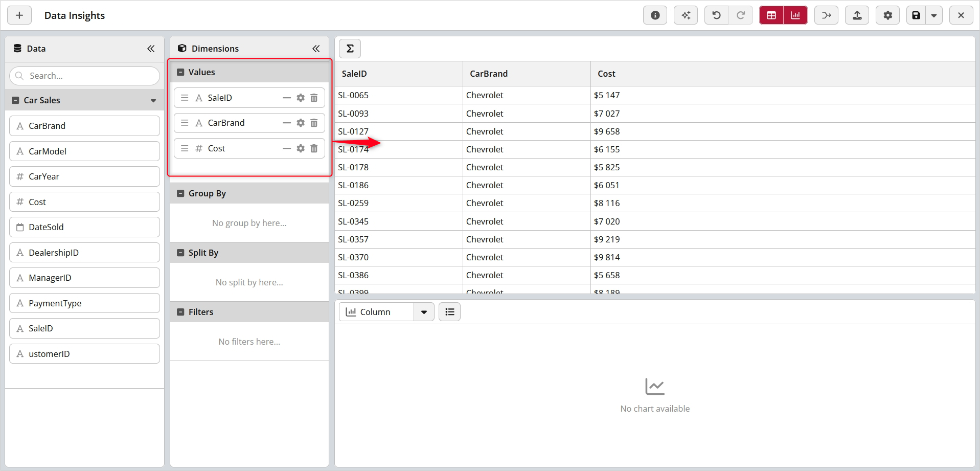Close the Data Insights view
The image size is (980, 471).
961,15
